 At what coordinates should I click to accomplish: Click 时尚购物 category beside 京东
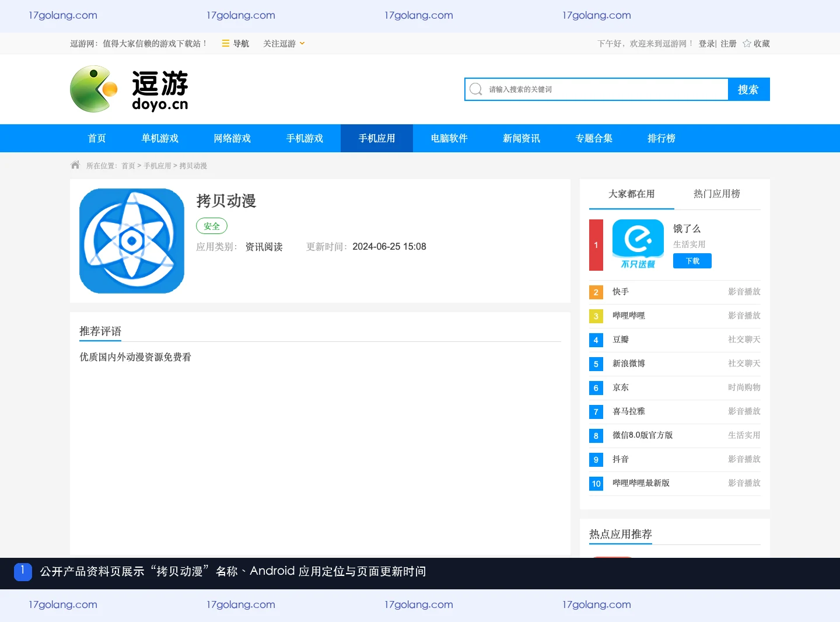pos(744,387)
